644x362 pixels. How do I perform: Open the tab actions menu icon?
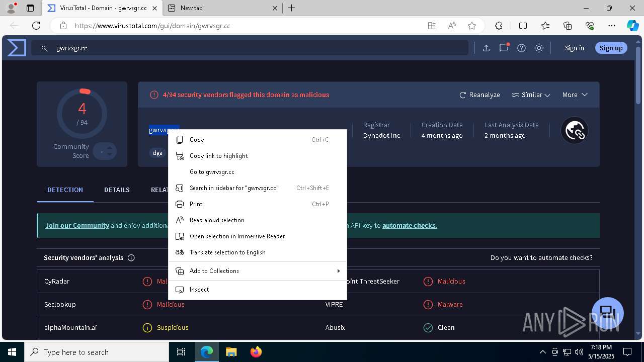tap(30, 8)
